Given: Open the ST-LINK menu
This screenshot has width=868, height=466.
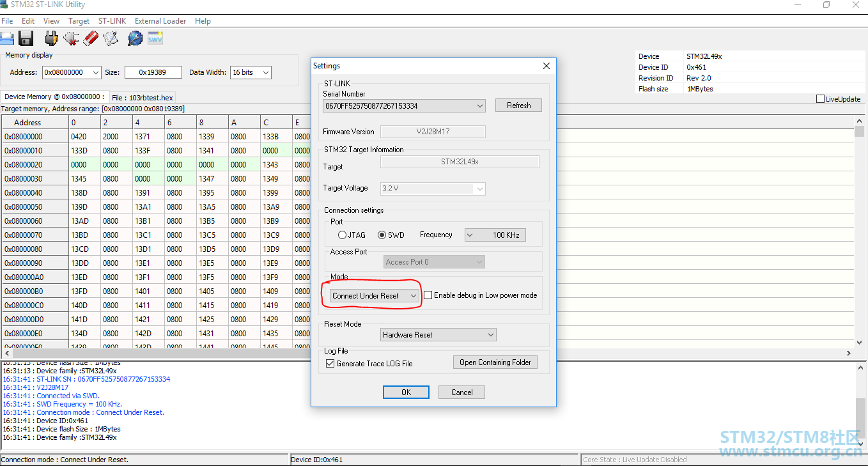Looking at the screenshot, I should pyautogui.click(x=112, y=21).
